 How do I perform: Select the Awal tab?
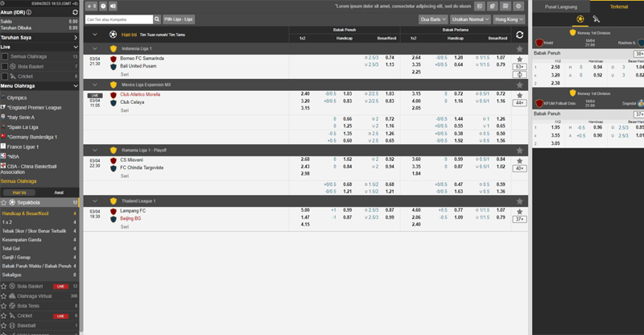click(59, 192)
